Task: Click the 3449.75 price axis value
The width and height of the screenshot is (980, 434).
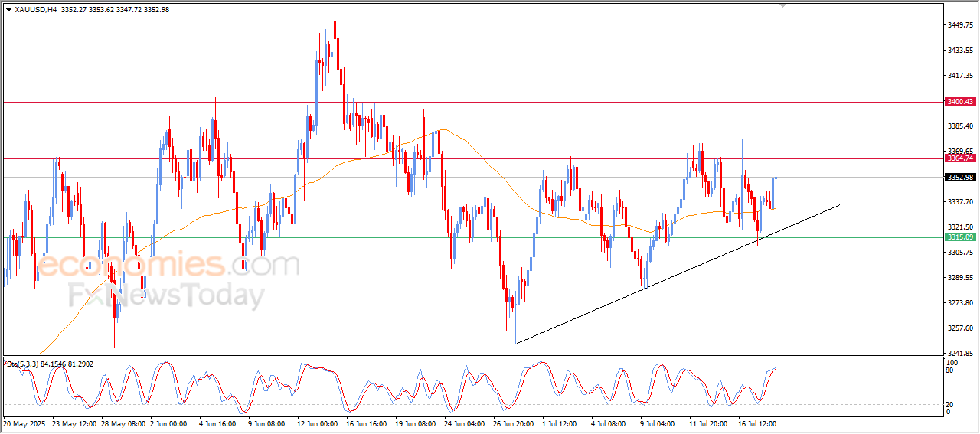Action: click(x=962, y=25)
